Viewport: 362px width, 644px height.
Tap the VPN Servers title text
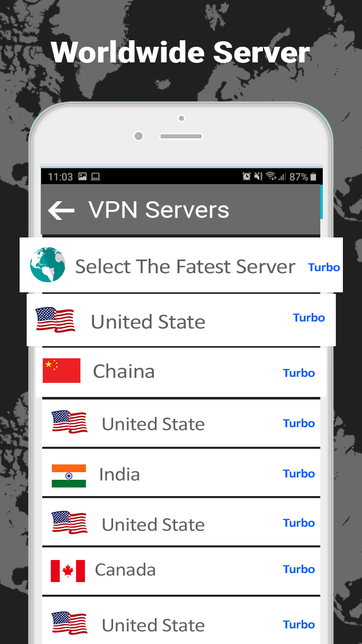159,210
